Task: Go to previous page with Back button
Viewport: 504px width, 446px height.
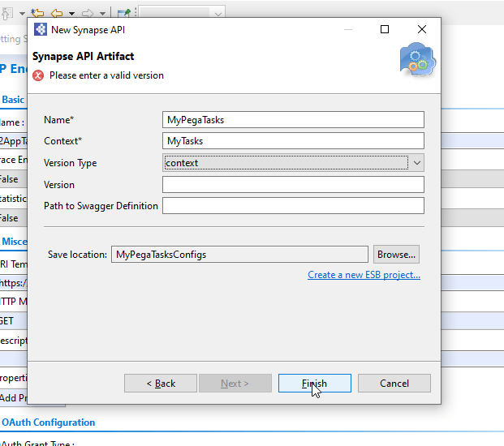Action: 160,384
